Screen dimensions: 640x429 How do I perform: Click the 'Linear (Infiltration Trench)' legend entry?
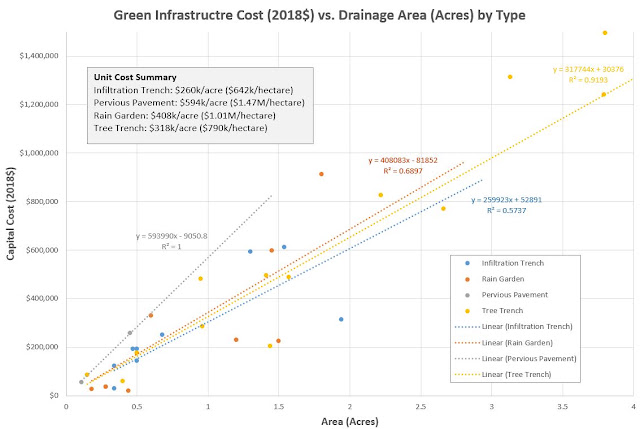513,327
